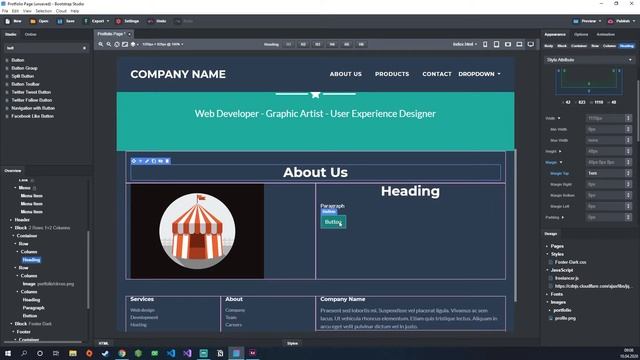Click the image toggle icon beside zoom tools
Screen dimensions: 640x360
pos(125,44)
